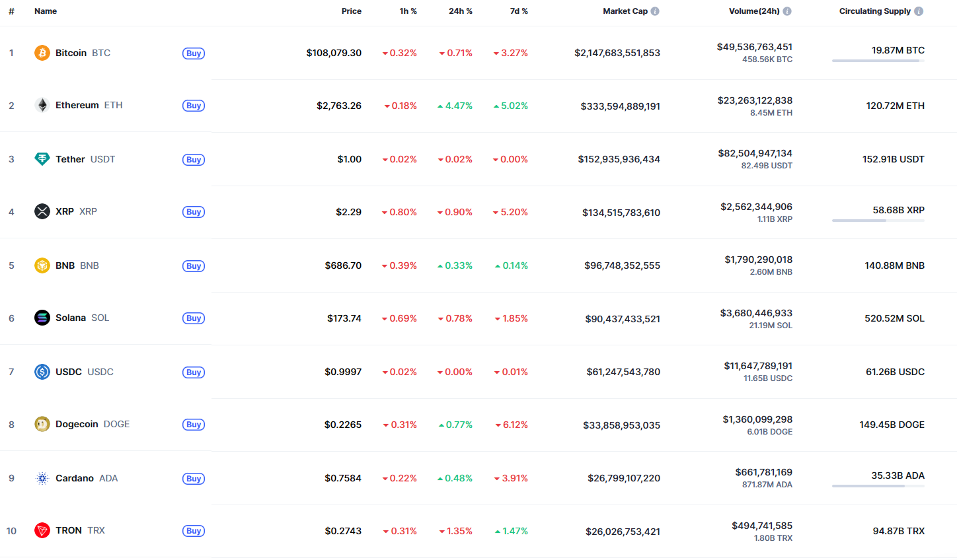Click Dogecoin's 7d change 6.12%
Screen dimensions: 957x560
[x=512, y=425]
